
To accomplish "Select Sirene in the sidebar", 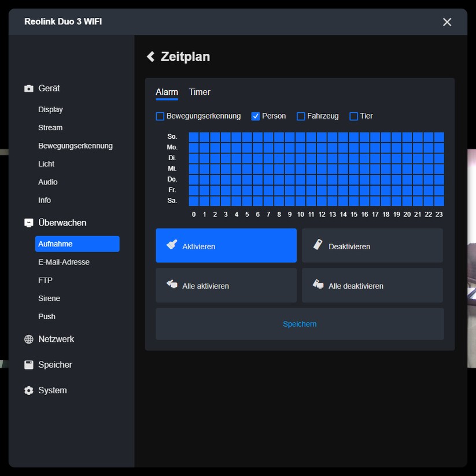I will (x=49, y=298).
